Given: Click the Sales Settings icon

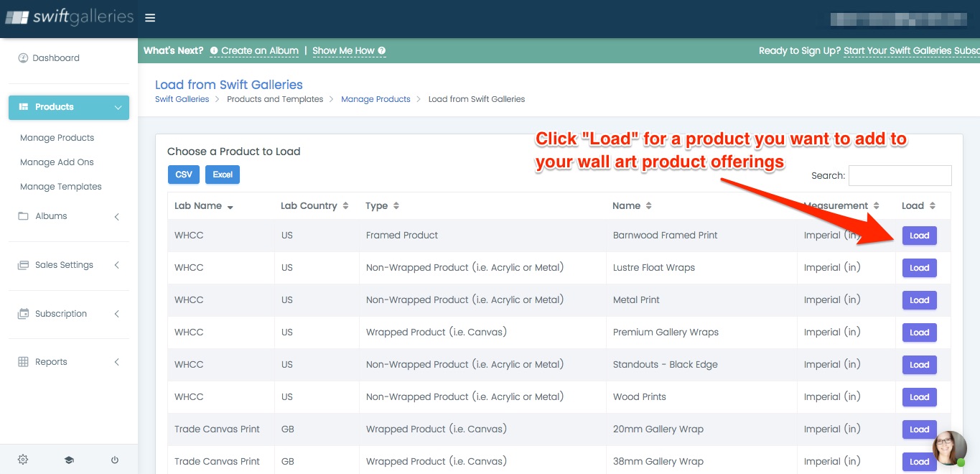Looking at the screenshot, I should (23, 265).
